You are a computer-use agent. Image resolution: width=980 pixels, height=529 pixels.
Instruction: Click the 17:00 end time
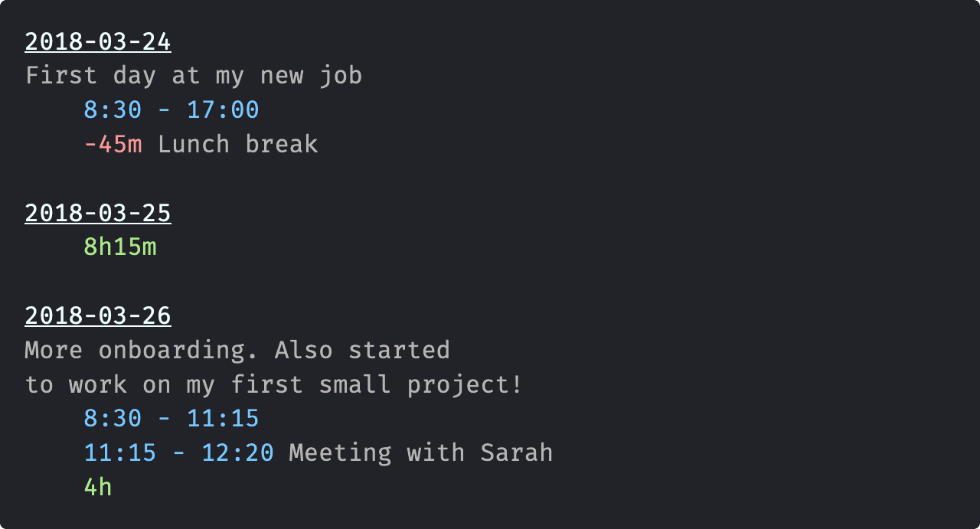(x=223, y=110)
